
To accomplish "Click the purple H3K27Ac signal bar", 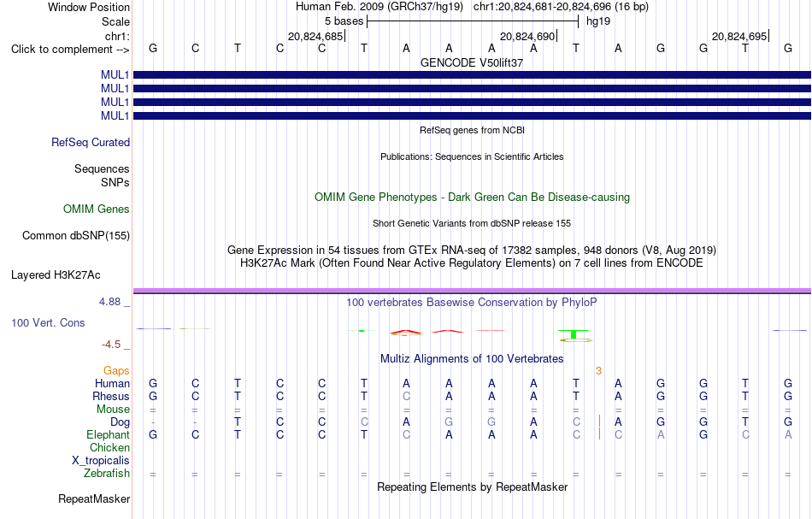I will [472, 291].
